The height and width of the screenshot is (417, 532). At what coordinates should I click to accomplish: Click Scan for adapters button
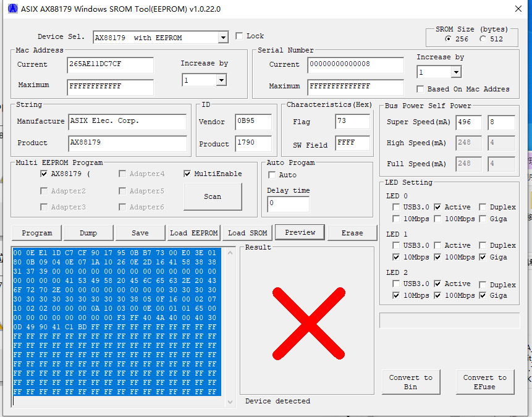point(213,197)
